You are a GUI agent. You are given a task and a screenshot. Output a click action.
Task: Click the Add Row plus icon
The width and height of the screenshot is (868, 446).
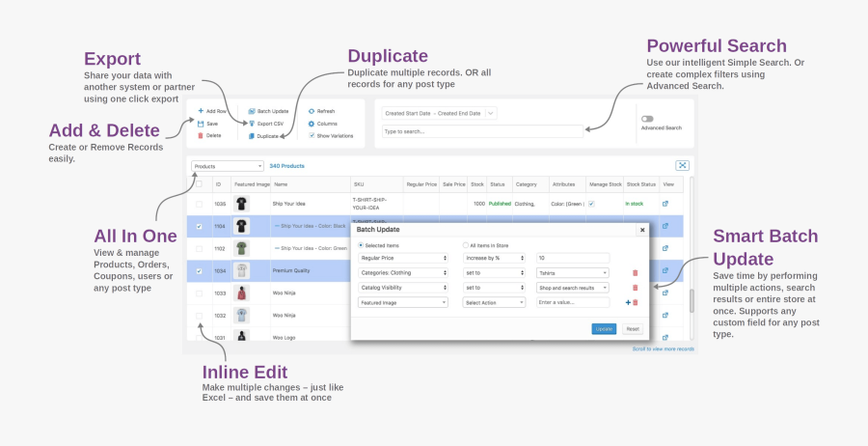click(x=201, y=111)
